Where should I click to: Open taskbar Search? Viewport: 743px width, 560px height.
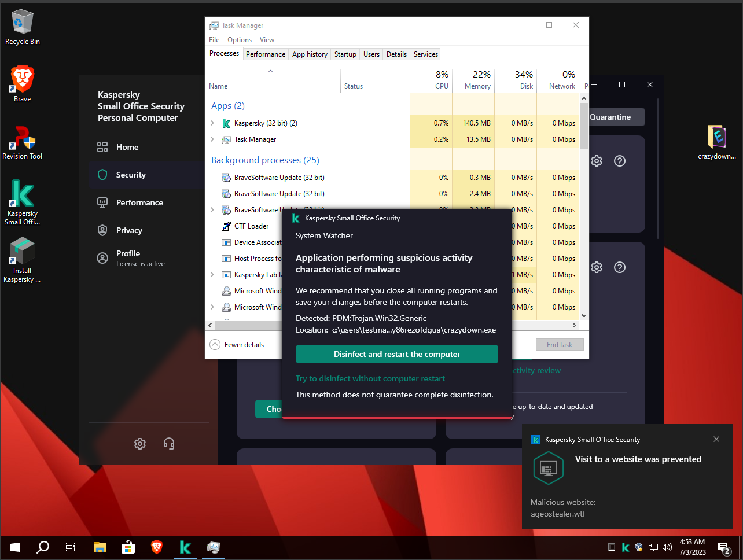point(43,547)
